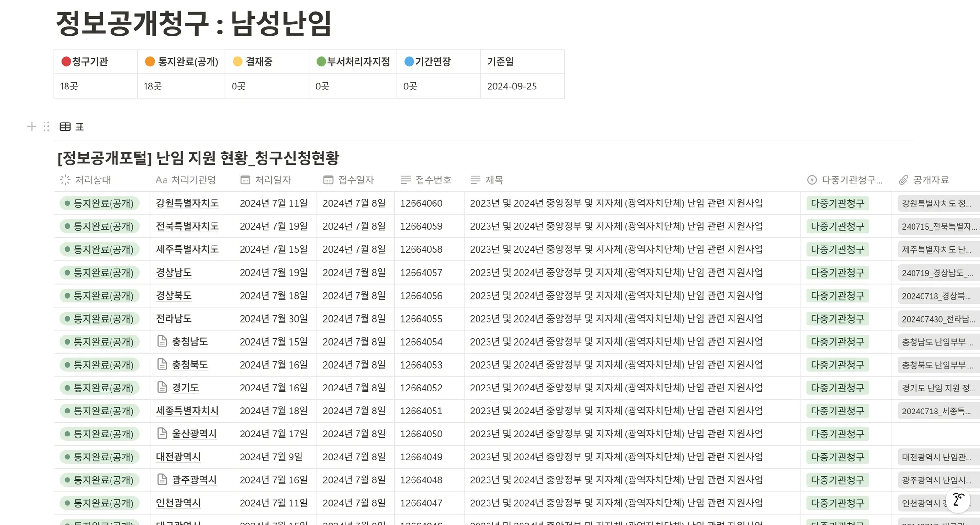Click the page icon next to 충청남도

(x=162, y=341)
